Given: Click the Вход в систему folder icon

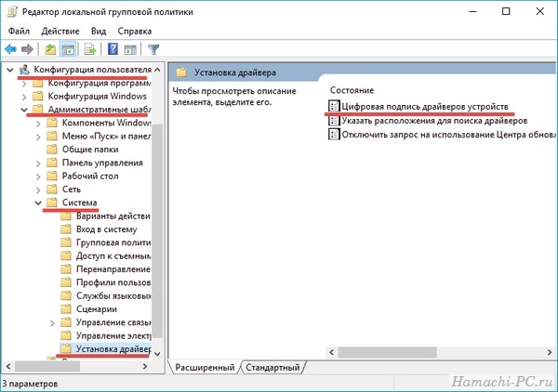Looking at the screenshot, I should coord(66,229).
